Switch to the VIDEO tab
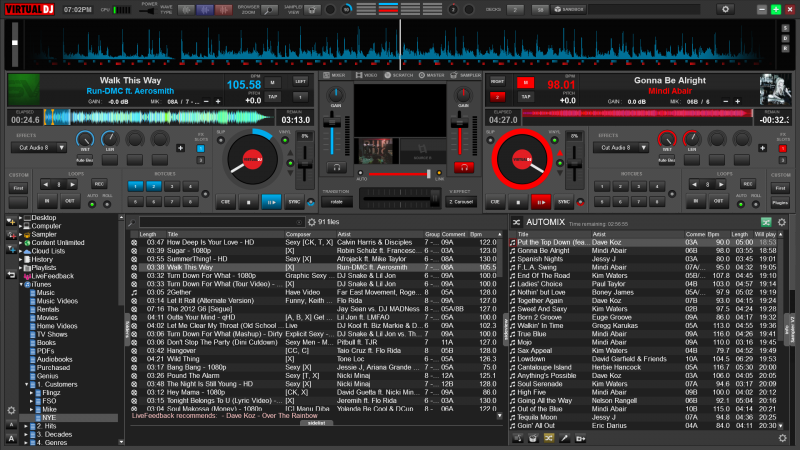Screen dimensions: 800x450 pyautogui.click(x=366, y=76)
